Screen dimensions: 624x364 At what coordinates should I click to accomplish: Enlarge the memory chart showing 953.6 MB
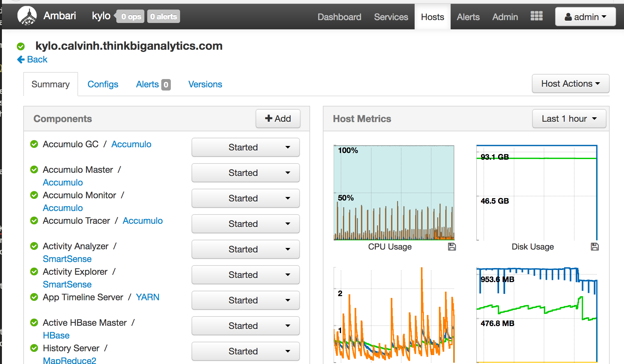(537, 315)
